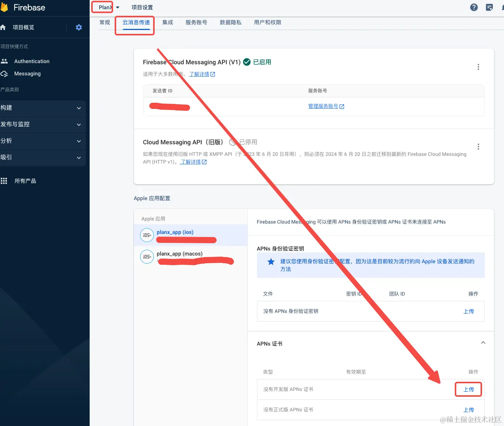
Task: Switch to the 常规 tab
Action: click(105, 22)
